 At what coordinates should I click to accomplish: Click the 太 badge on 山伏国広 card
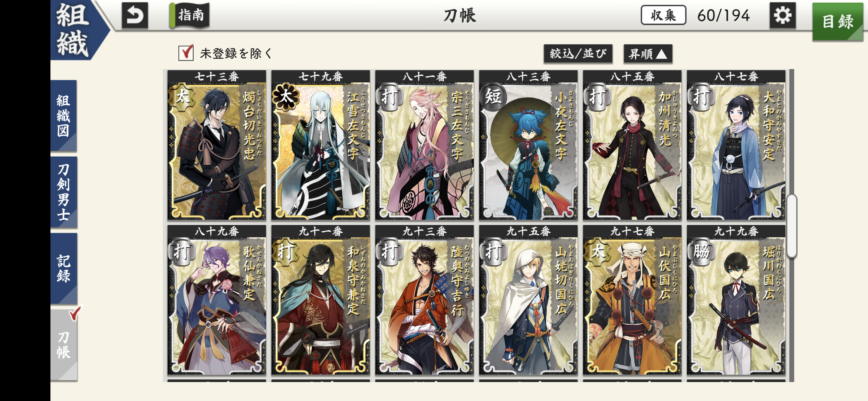click(x=597, y=252)
